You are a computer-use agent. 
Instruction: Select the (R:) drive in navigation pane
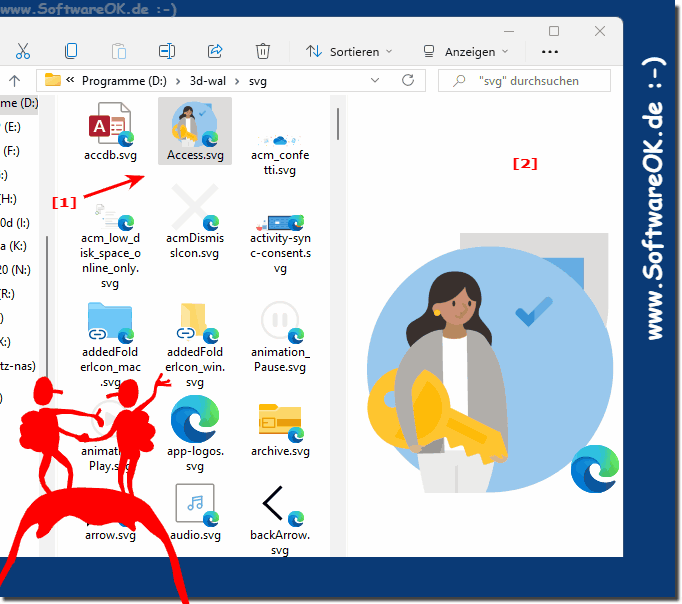(7, 294)
